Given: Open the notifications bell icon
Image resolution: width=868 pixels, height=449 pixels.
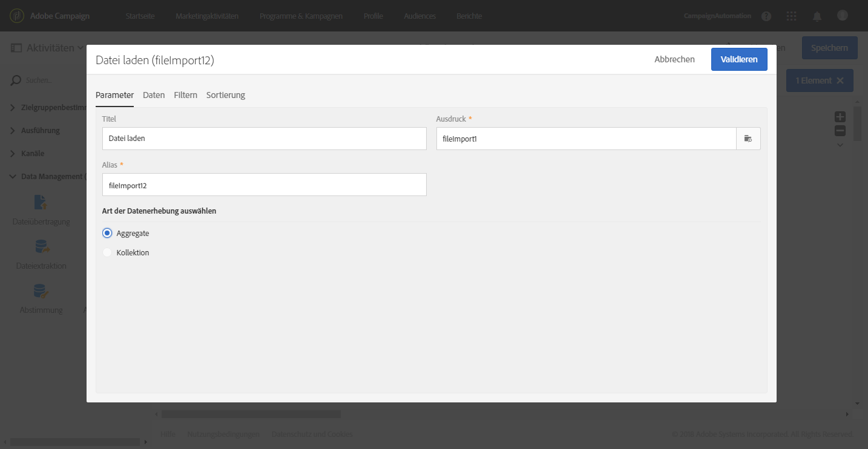Looking at the screenshot, I should coord(817,16).
